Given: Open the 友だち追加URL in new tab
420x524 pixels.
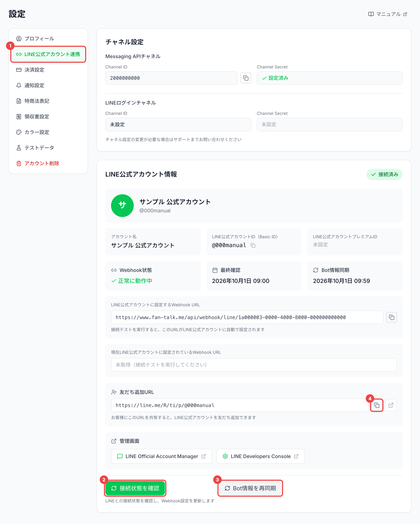Looking at the screenshot, I should pyautogui.click(x=391, y=405).
